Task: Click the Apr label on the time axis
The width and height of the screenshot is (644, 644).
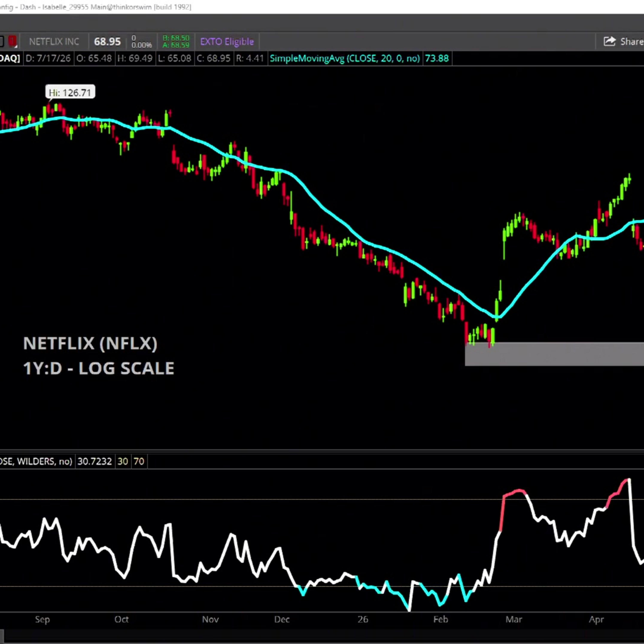Action: [596, 620]
